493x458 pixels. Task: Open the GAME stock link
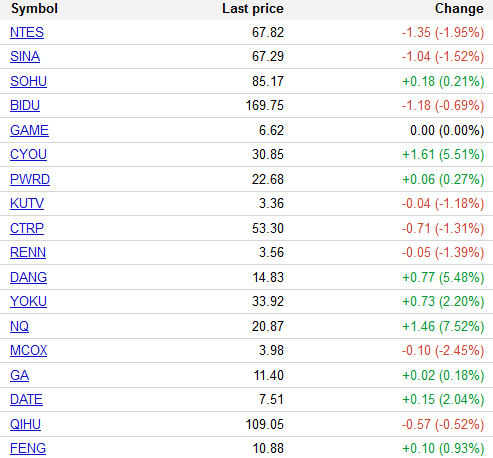click(x=29, y=130)
